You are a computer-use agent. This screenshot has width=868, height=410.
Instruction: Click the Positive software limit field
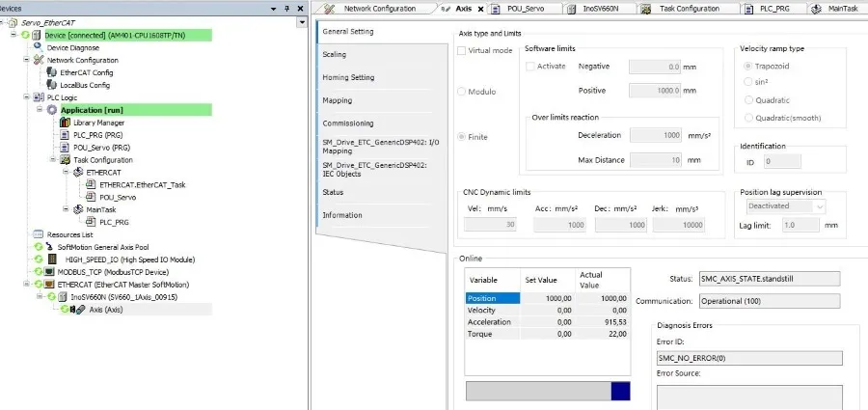point(654,90)
